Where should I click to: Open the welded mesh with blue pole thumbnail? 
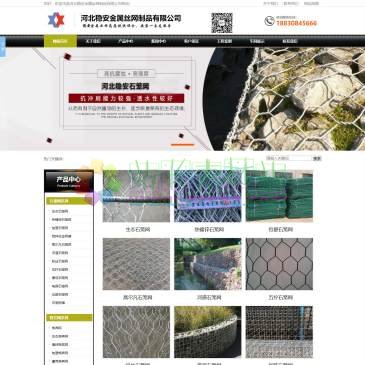pos(279,332)
